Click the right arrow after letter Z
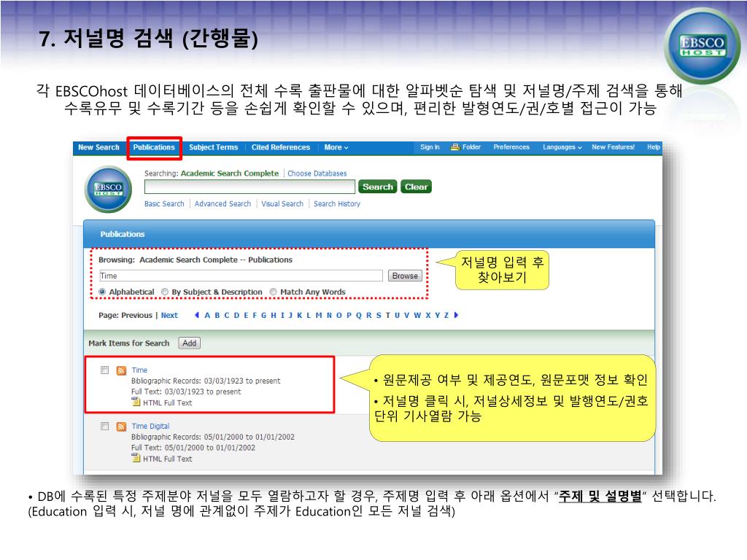Viewport: 747px width, 560px height. (456, 315)
